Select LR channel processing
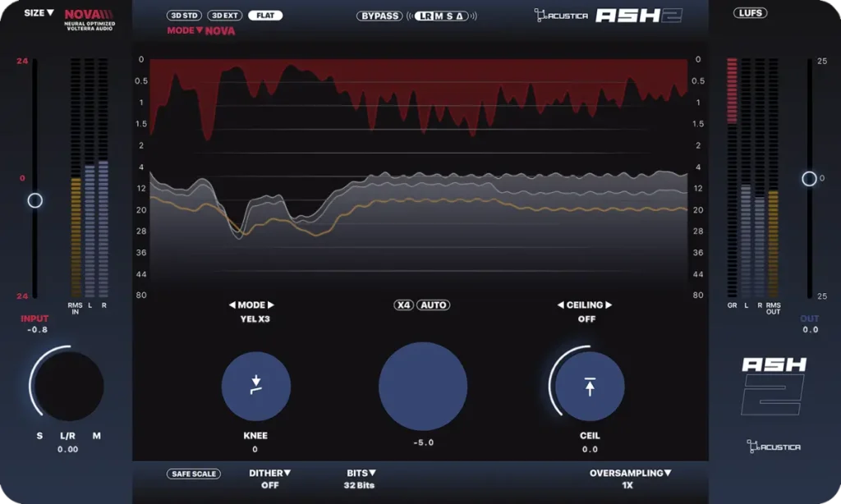 pos(426,16)
